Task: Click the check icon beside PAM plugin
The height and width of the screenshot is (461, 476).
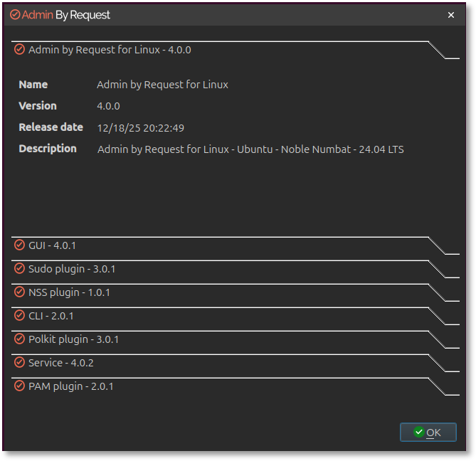Action: [19, 386]
